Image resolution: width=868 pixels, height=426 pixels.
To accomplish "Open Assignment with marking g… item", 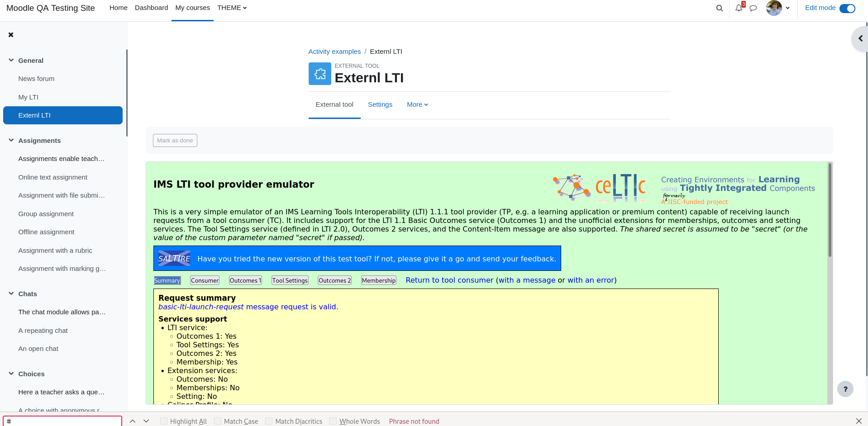I will point(62,269).
